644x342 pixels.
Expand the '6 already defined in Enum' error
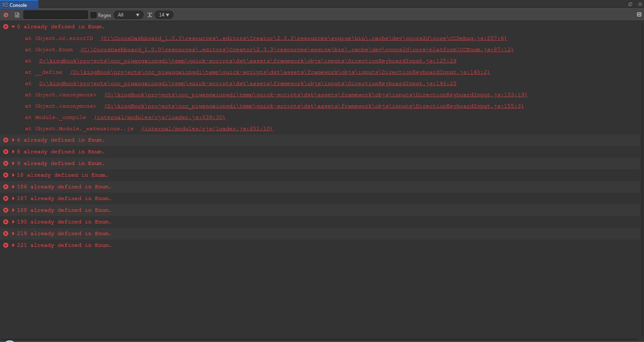tap(13, 140)
